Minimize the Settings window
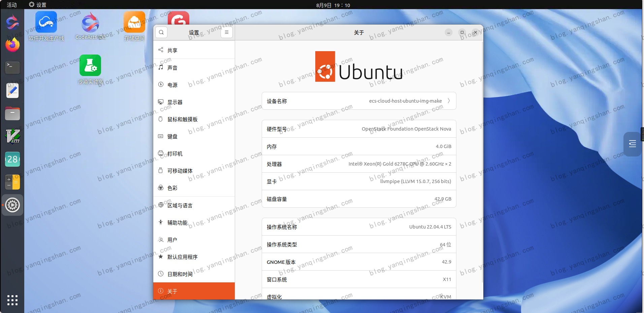Screen dimensions: 644x313 449,32
